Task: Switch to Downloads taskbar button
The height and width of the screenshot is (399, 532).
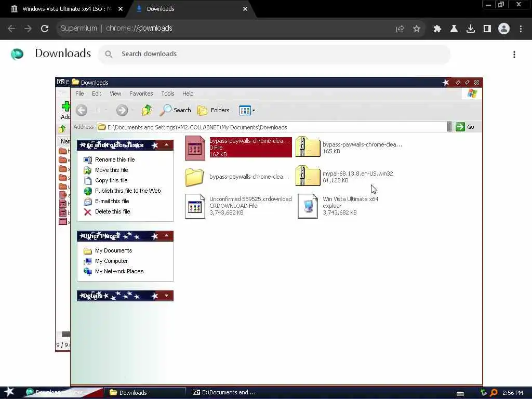Action: click(145, 393)
